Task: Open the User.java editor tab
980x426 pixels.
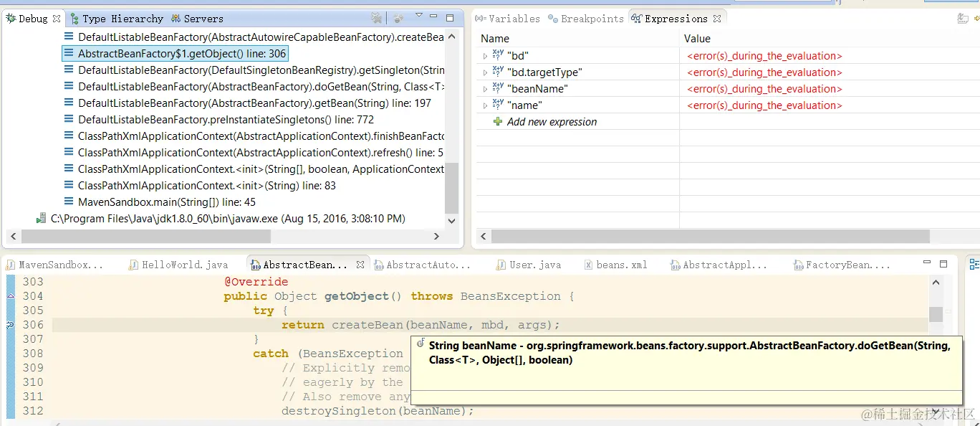Action: 529,265
